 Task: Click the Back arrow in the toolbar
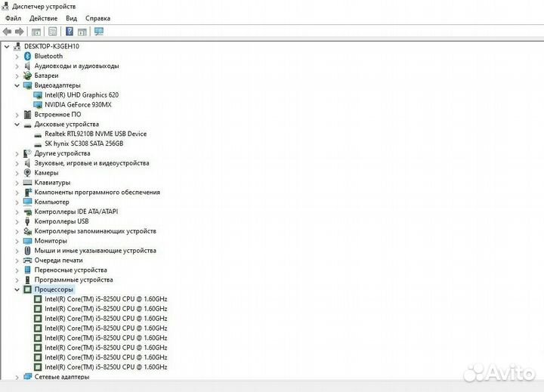pyautogui.click(x=8, y=32)
